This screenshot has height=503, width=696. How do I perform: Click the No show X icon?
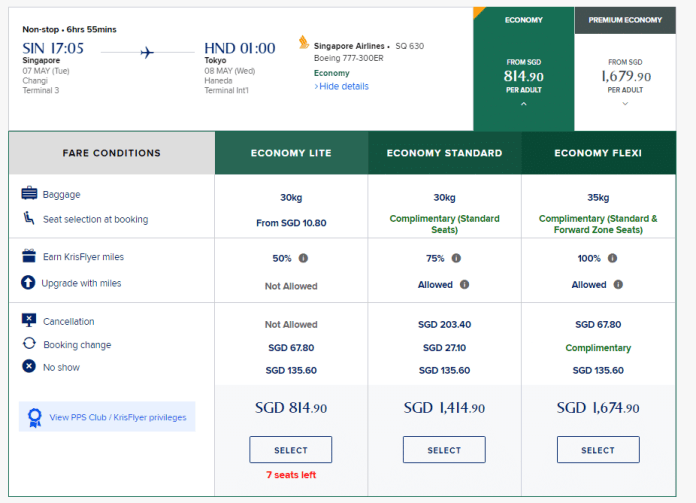click(29, 366)
